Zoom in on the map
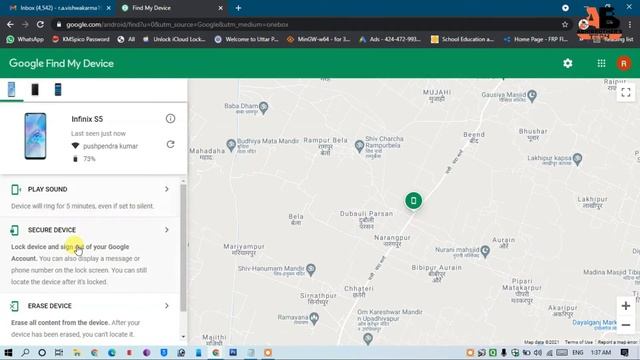The height and width of the screenshot is (360, 640). click(626, 306)
